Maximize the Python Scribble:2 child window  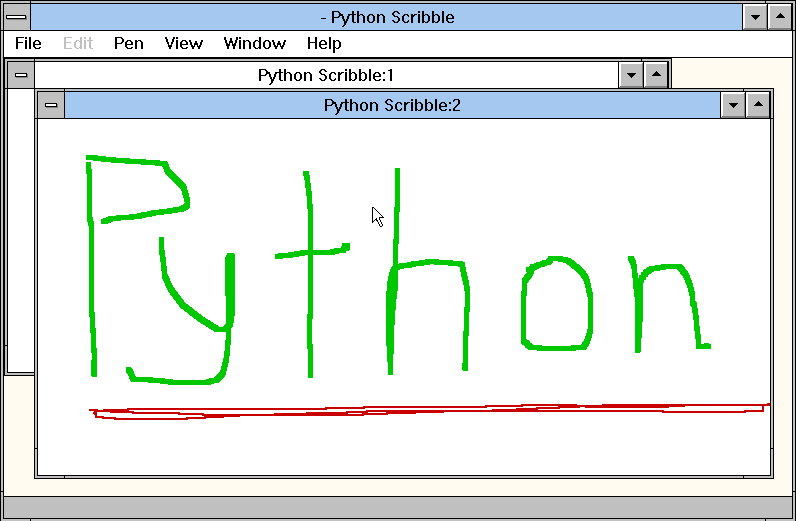[x=759, y=105]
